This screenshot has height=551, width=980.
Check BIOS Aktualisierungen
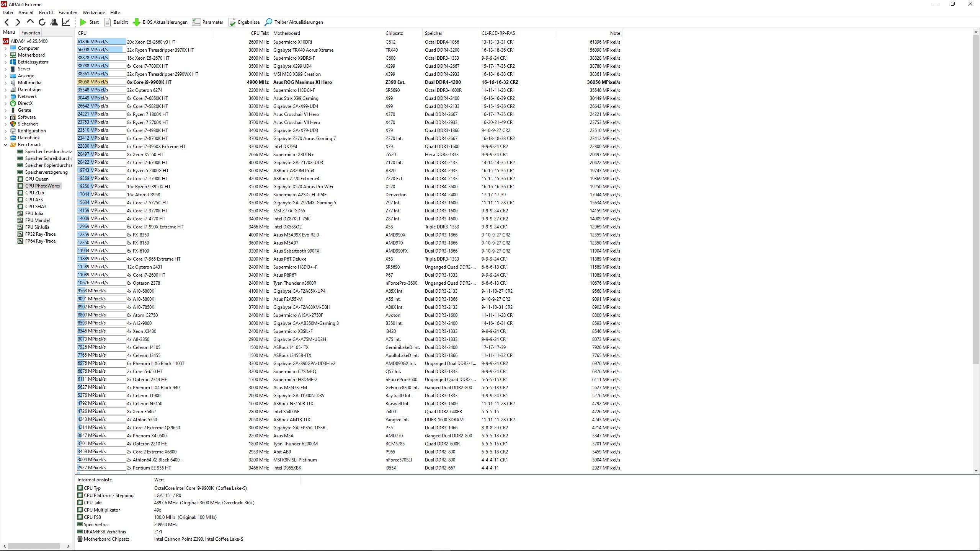click(160, 22)
